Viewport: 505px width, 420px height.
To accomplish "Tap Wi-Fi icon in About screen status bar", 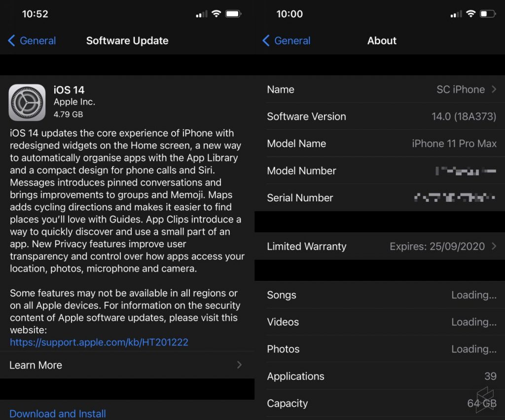I will tap(471, 14).
